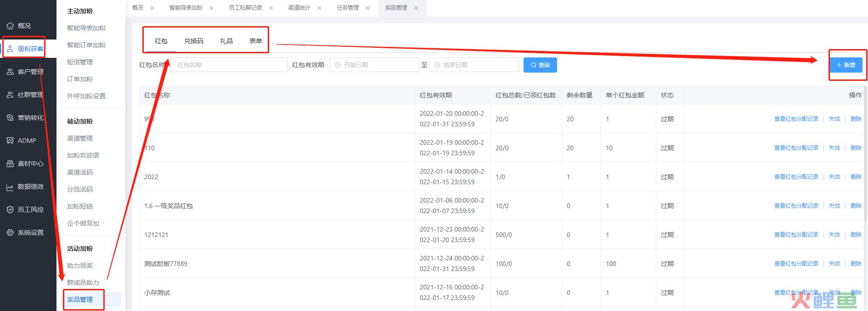The width and height of the screenshot is (868, 311).
Task: Open 查看红包分配记录 for 1212121 row
Action: click(796, 235)
